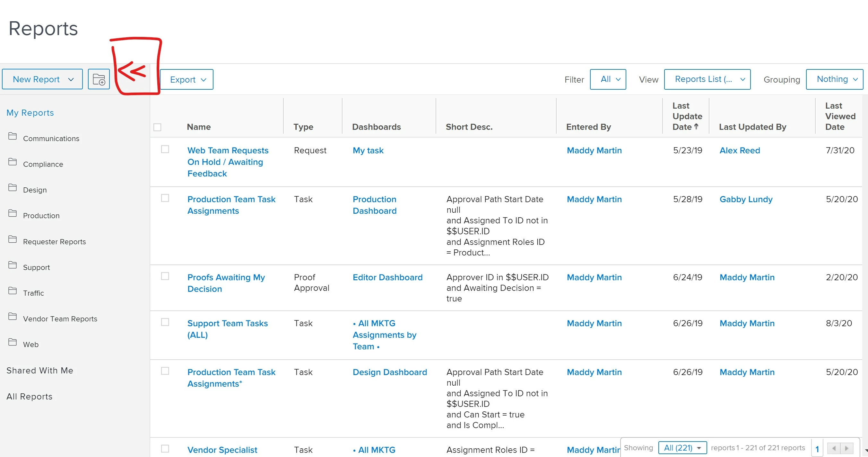
Task: Switch to All Reports section
Action: pyautogui.click(x=29, y=396)
